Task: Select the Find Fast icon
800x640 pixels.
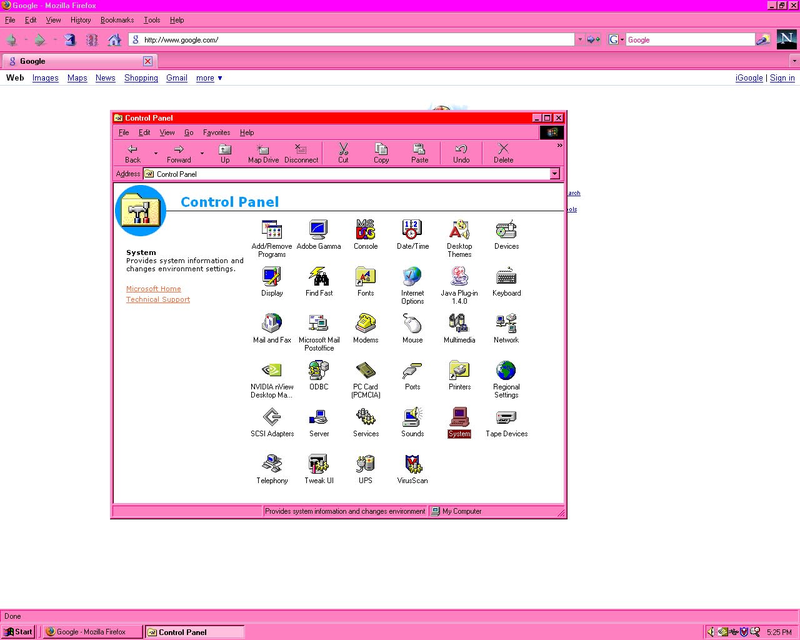Action: 318,282
